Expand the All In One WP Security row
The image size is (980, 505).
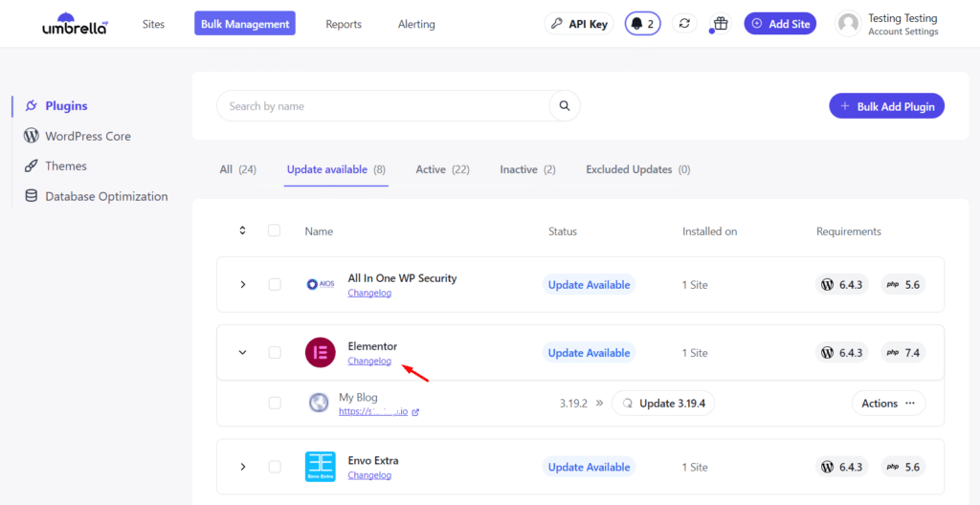[243, 284]
